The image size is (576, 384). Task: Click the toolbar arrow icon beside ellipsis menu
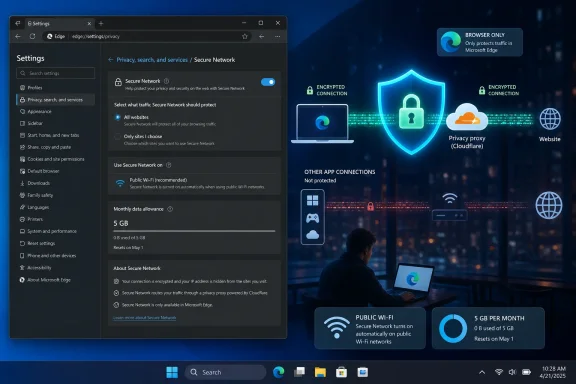tap(262, 36)
